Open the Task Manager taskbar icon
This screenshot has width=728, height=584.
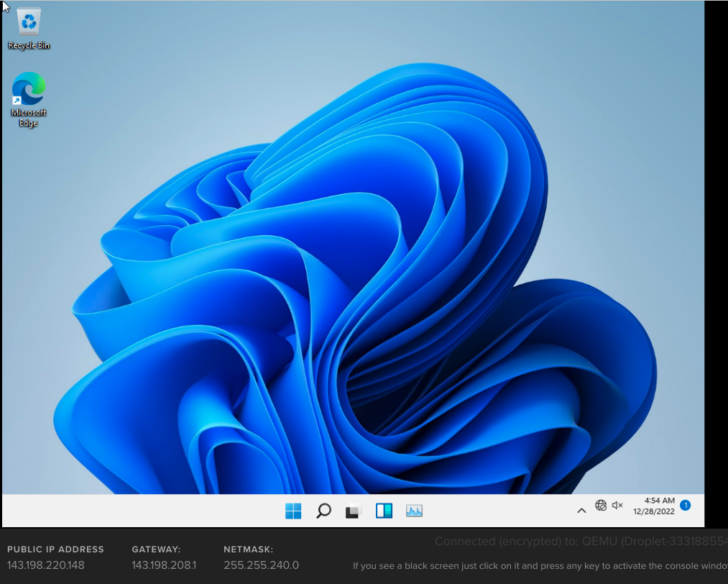(x=414, y=511)
